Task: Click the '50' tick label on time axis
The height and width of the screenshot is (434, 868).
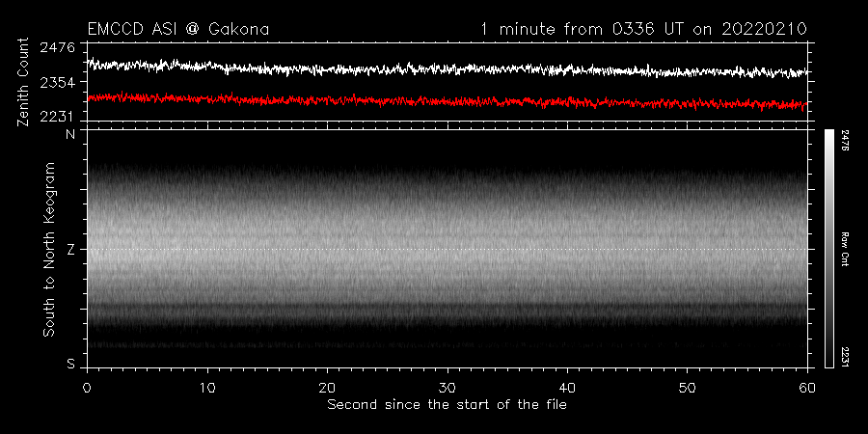Action: coord(687,387)
